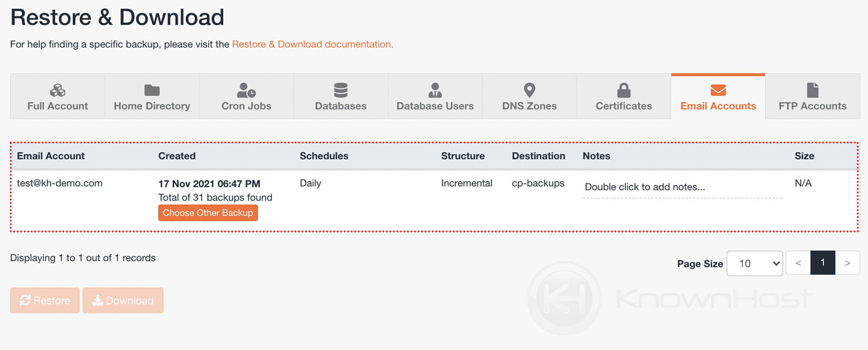Open the Page Size dropdown
The height and width of the screenshot is (350, 868).
754,263
